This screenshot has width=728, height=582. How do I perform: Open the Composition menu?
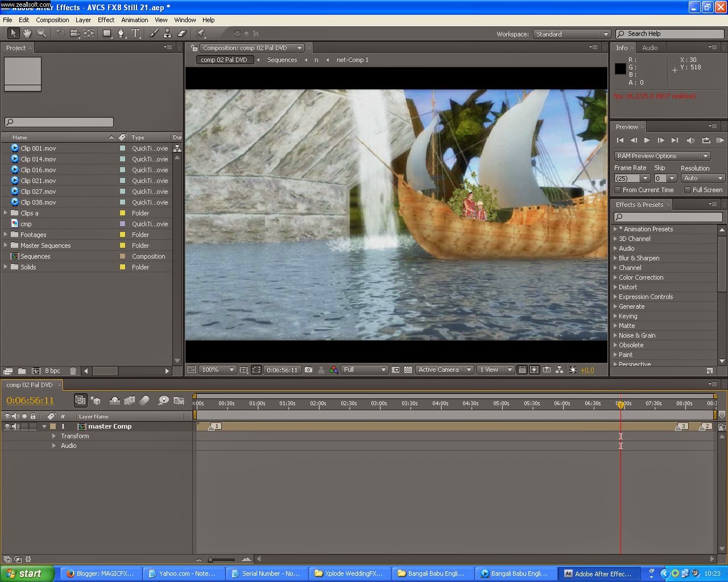pyautogui.click(x=52, y=20)
